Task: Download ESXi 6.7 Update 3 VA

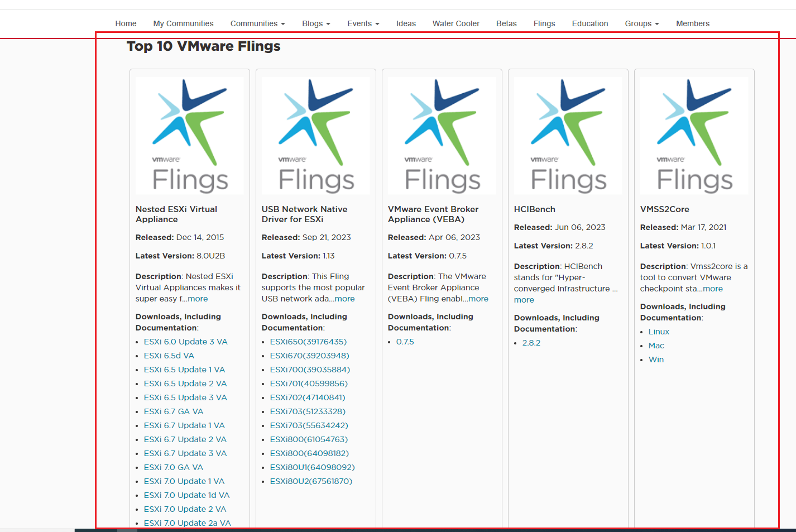Action: 185,453
